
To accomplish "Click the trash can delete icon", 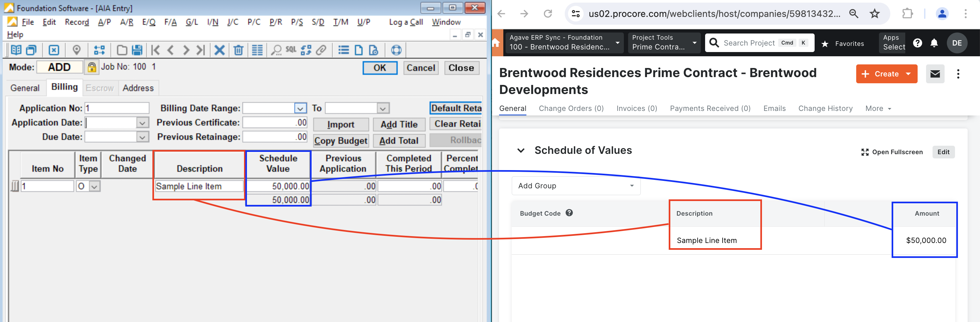I will coord(238,50).
